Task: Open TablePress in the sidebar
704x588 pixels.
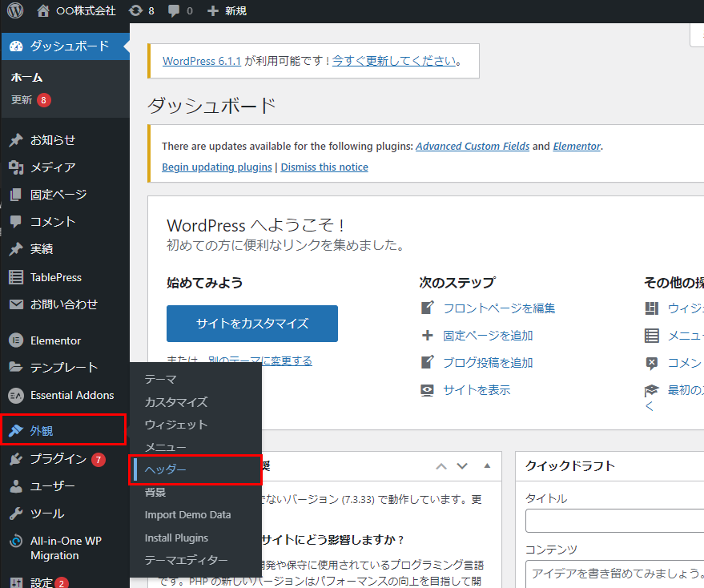Action: click(55, 277)
